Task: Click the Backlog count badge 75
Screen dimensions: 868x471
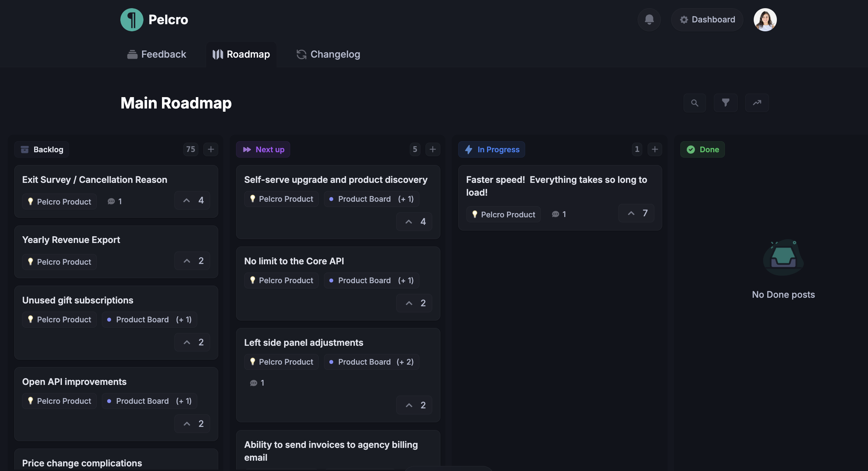Action: click(x=191, y=149)
